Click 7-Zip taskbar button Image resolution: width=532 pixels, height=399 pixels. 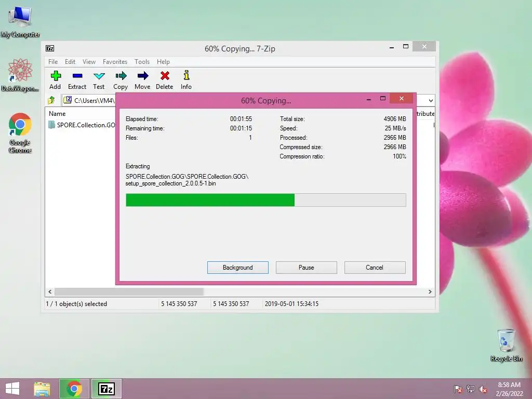[x=106, y=389]
